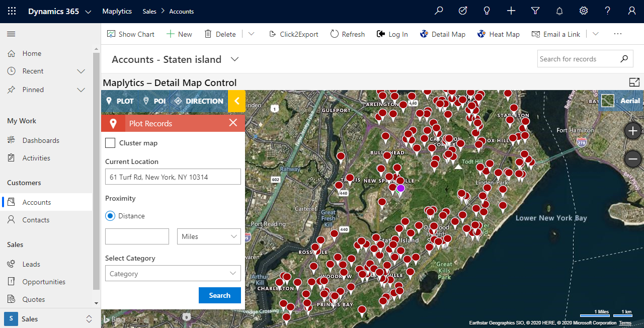This screenshot has width=644, height=328.
Task: Open the notifications bell icon
Action: pos(559,11)
